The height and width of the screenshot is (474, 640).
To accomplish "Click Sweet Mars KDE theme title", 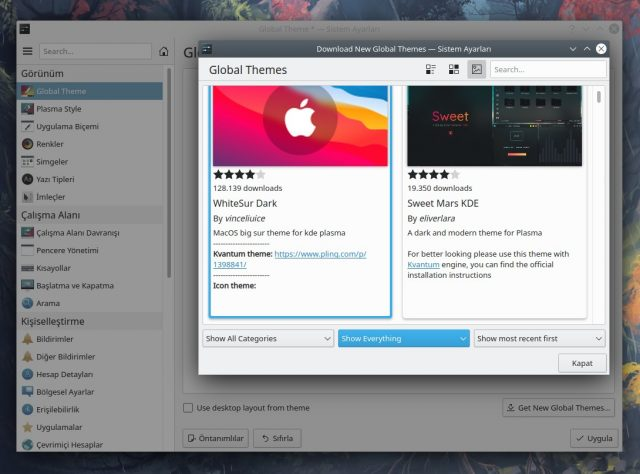I will (443, 203).
